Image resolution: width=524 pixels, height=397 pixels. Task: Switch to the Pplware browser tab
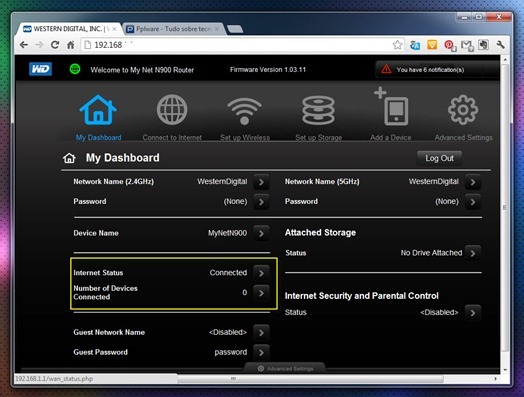coord(173,29)
